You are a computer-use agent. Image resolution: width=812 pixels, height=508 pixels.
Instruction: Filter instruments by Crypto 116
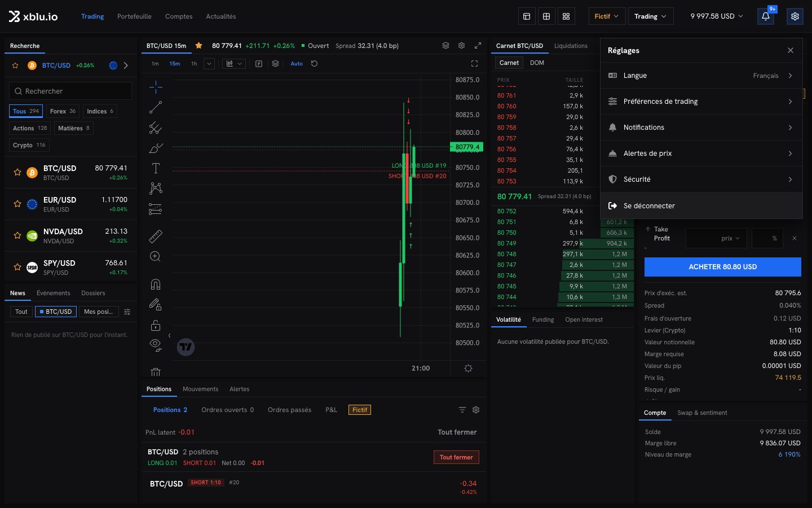(x=29, y=145)
